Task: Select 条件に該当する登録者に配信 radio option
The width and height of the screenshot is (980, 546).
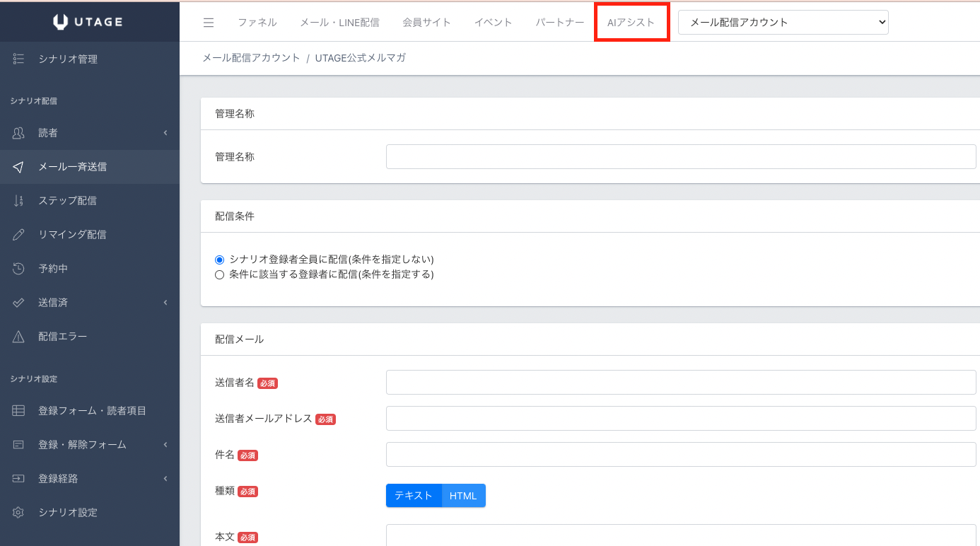Action: [x=219, y=274]
